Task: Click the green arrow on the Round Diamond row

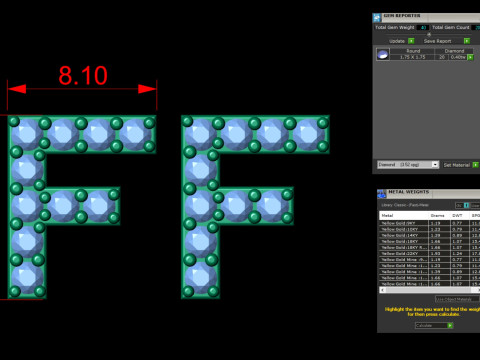Action: click(470, 57)
